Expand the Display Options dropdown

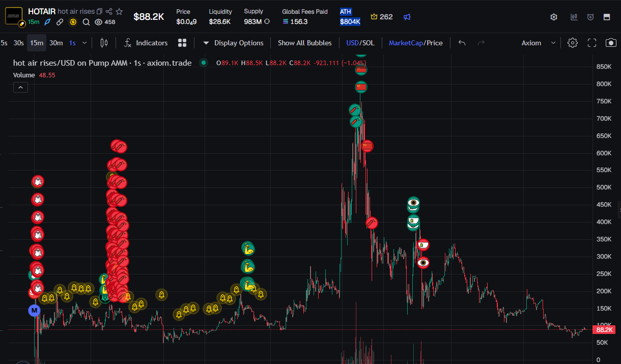[233, 43]
